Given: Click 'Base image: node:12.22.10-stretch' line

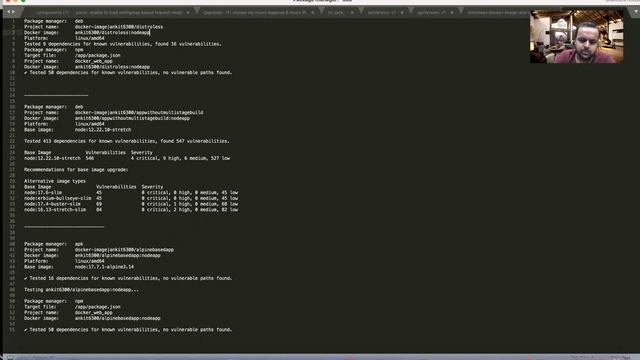Looking at the screenshot, I should tap(78, 130).
